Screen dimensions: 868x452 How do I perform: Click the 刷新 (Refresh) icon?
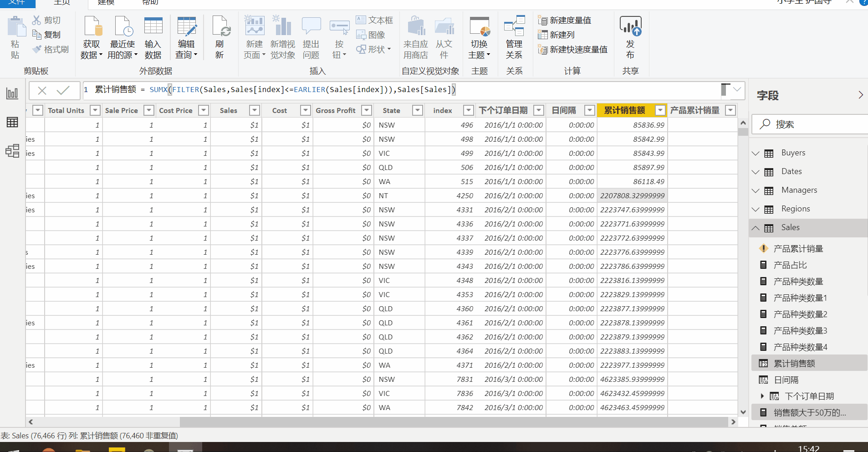[x=220, y=36]
